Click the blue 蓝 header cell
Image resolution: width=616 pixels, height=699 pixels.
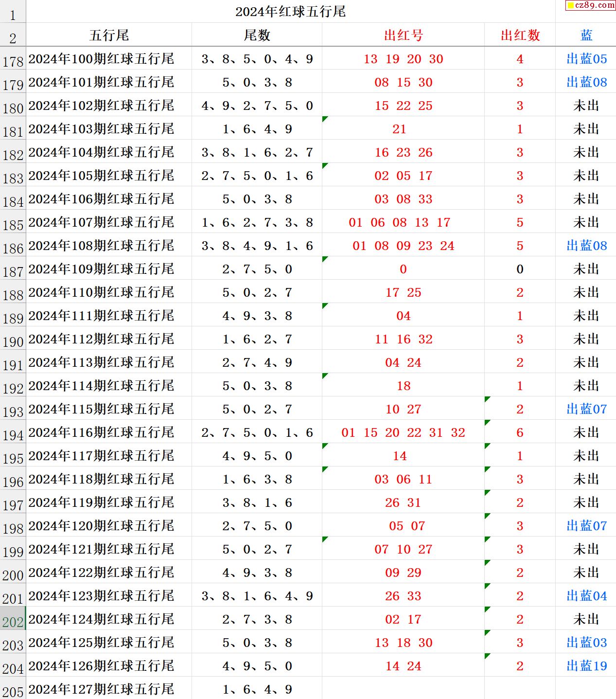pyautogui.click(x=586, y=35)
